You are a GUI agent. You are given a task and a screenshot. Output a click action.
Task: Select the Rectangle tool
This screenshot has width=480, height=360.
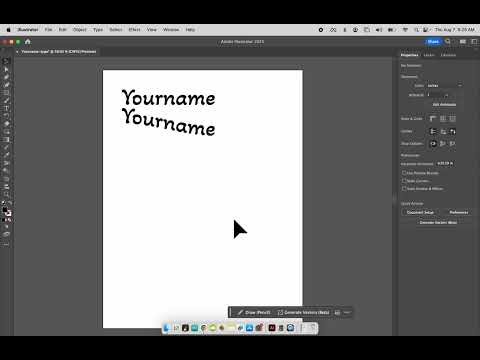[6, 92]
